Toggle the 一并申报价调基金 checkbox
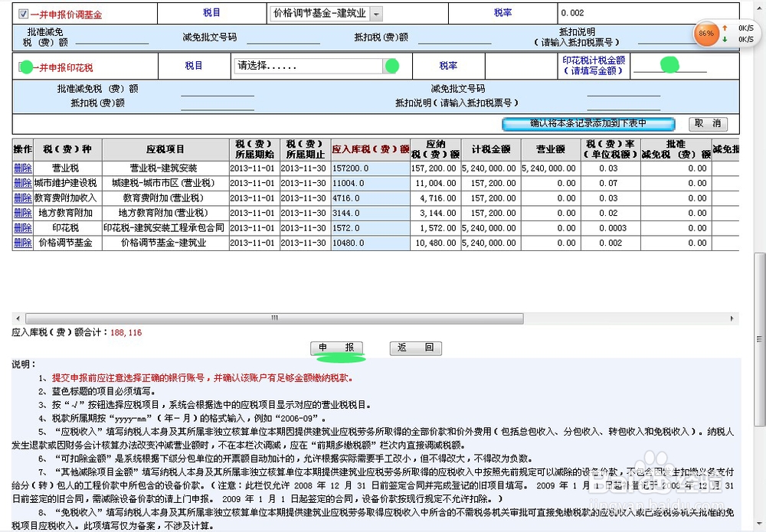 [23, 14]
